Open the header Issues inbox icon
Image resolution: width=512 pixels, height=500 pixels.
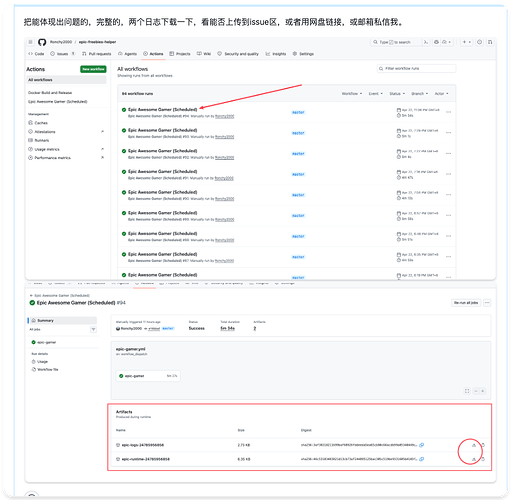click(x=479, y=42)
